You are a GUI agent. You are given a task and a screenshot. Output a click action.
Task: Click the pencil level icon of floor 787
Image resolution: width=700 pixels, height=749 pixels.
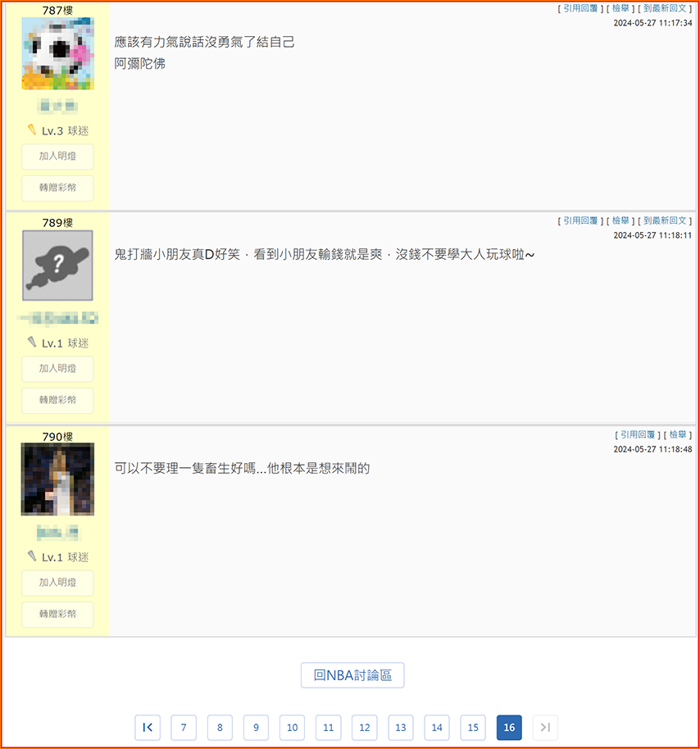coord(32,129)
